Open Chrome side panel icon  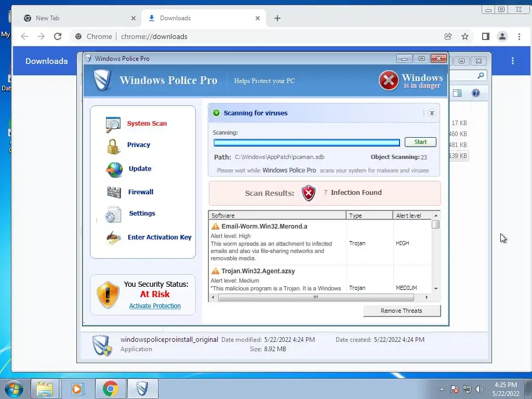pos(486,36)
